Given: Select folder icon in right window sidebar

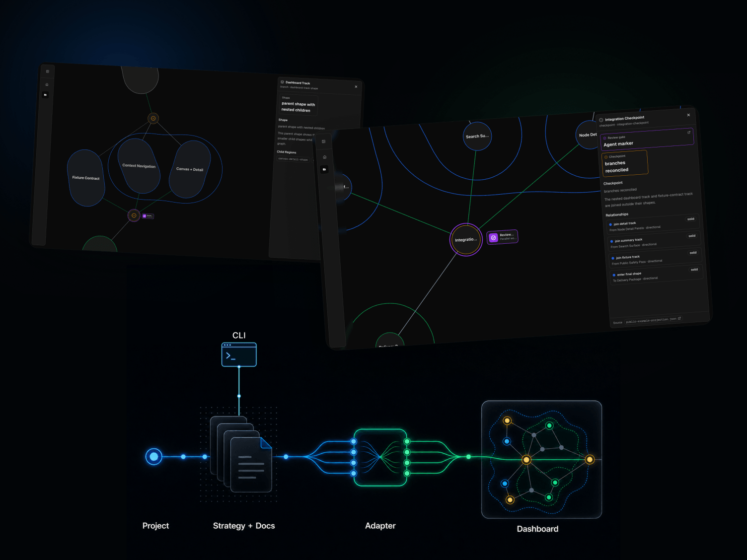Looking at the screenshot, I should 324,169.
